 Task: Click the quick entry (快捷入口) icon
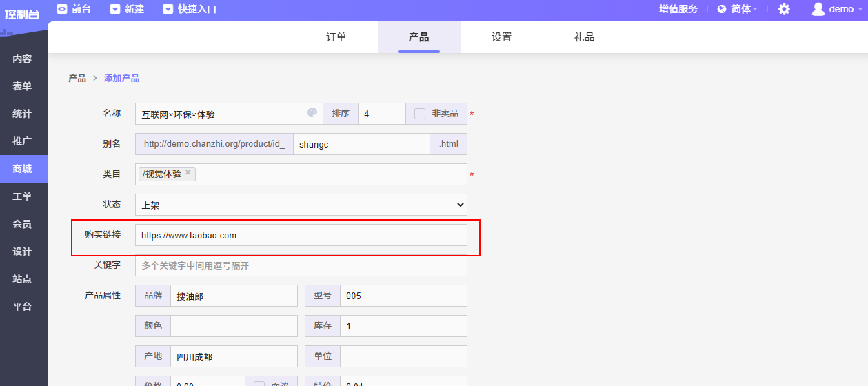(x=168, y=9)
